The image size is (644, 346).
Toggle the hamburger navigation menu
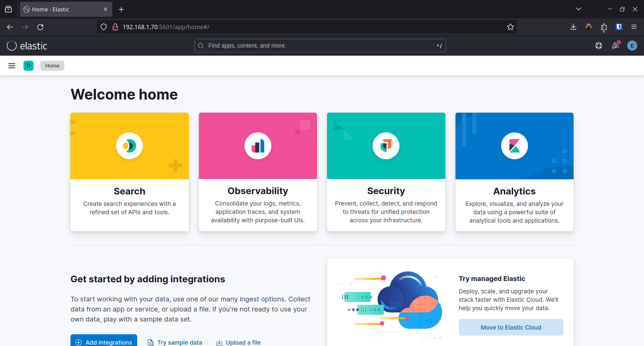tap(12, 66)
